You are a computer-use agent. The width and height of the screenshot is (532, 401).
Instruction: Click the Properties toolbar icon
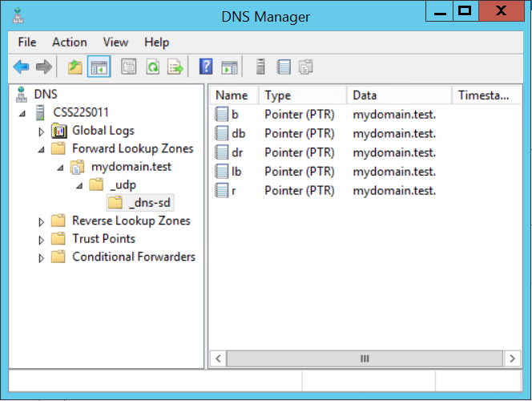pyautogui.click(x=128, y=67)
